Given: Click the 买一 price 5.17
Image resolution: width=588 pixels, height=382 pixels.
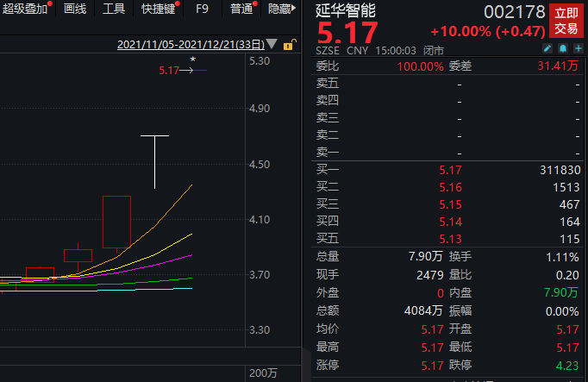Looking at the screenshot, I should pos(450,170).
